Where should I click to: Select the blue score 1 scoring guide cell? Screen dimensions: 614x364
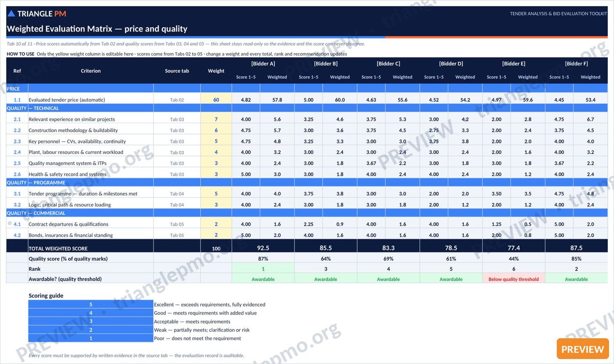(91, 338)
